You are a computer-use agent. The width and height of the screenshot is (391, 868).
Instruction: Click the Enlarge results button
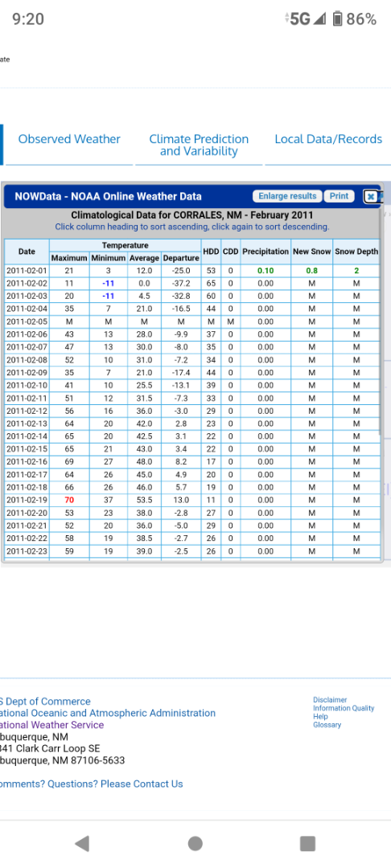click(287, 196)
